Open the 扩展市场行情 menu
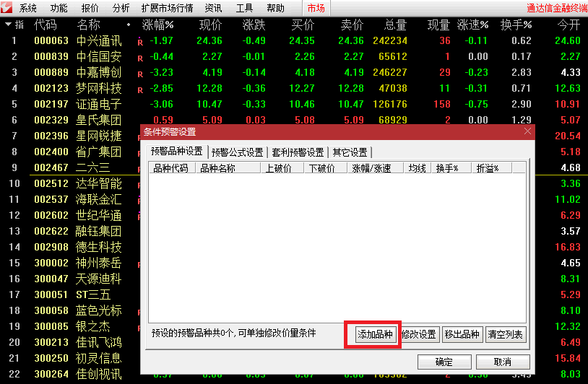Screen dimensions: 588x384 [x=168, y=8]
